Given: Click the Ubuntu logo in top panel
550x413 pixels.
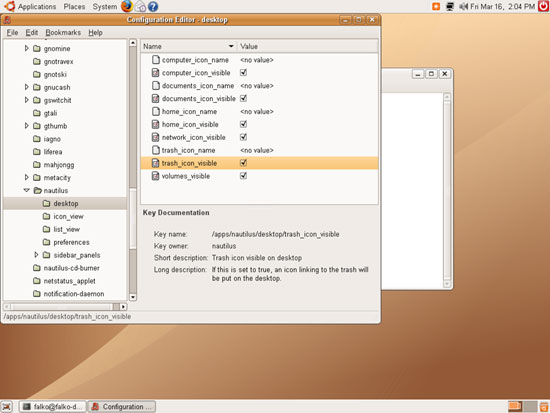Looking at the screenshot, I should [9, 6].
